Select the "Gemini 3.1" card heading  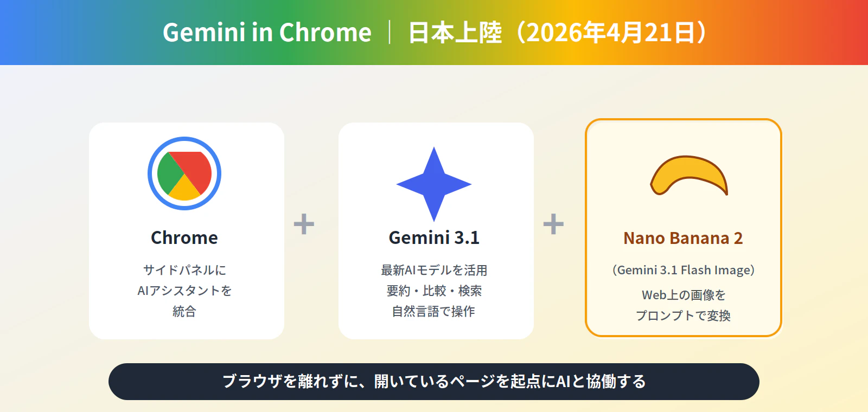434,237
